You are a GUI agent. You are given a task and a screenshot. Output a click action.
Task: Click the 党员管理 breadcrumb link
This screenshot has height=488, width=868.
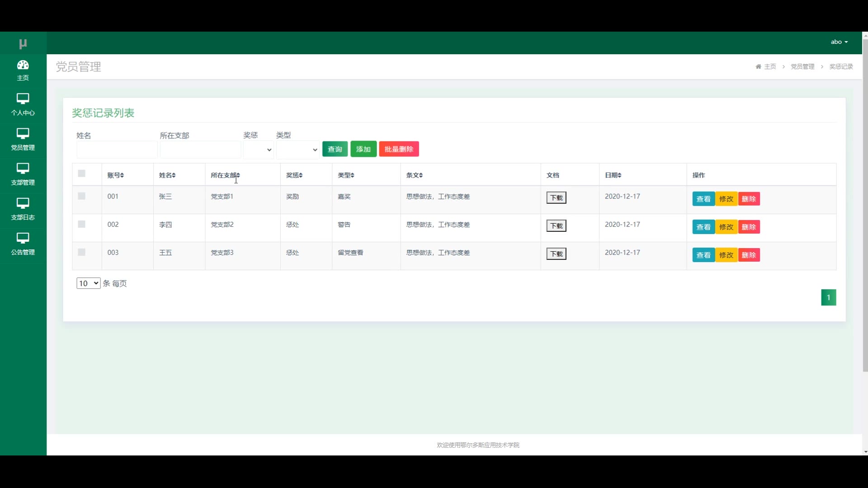(x=802, y=66)
